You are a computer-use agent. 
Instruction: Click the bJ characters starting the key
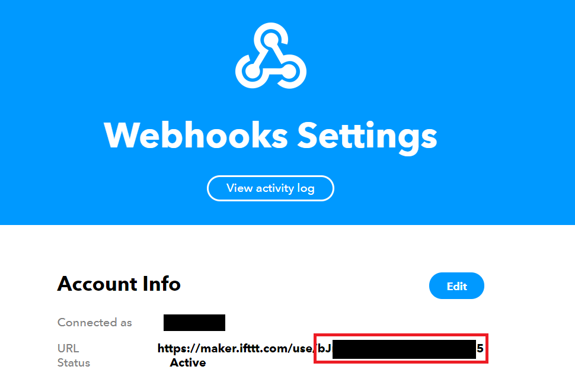[x=324, y=349]
